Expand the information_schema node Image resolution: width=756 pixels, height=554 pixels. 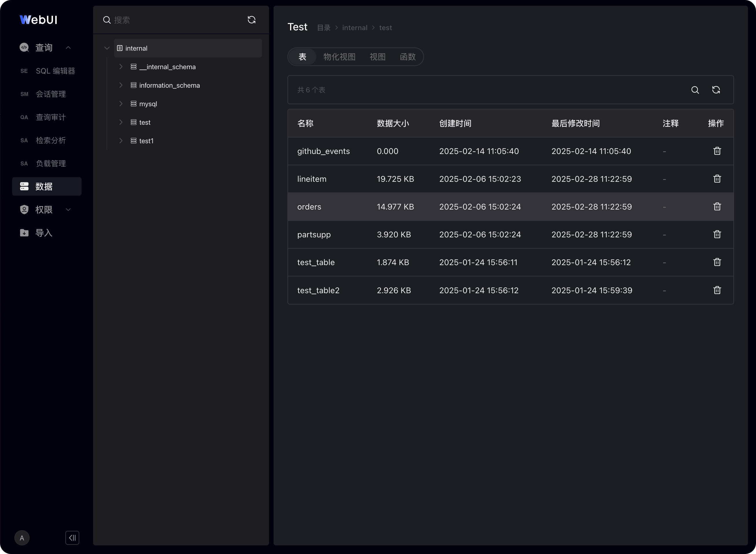pos(121,85)
